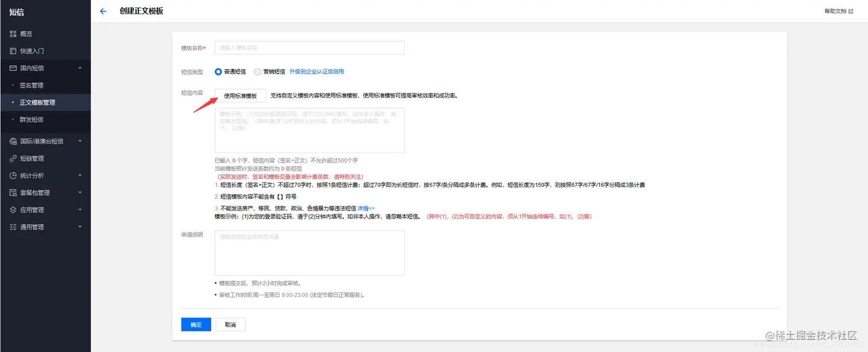Click the back arrow beside 创建正文模板
This screenshot has width=868, height=352.
(103, 11)
